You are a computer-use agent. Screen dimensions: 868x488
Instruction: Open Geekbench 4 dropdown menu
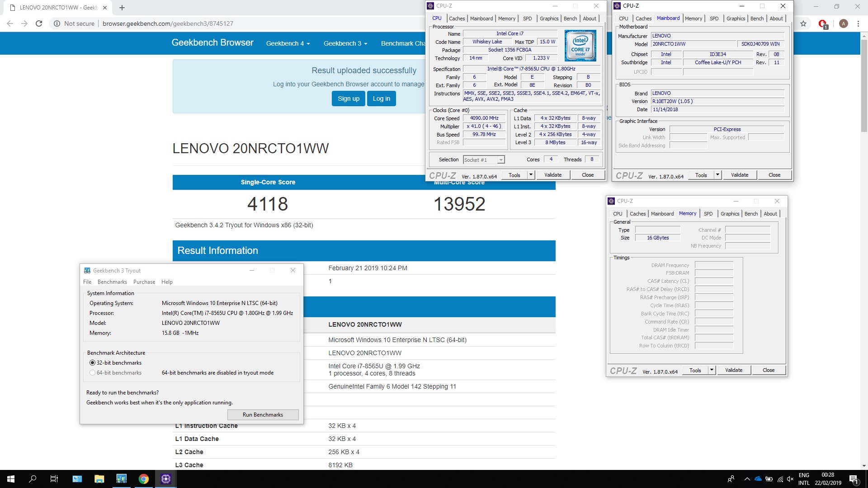pos(288,43)
